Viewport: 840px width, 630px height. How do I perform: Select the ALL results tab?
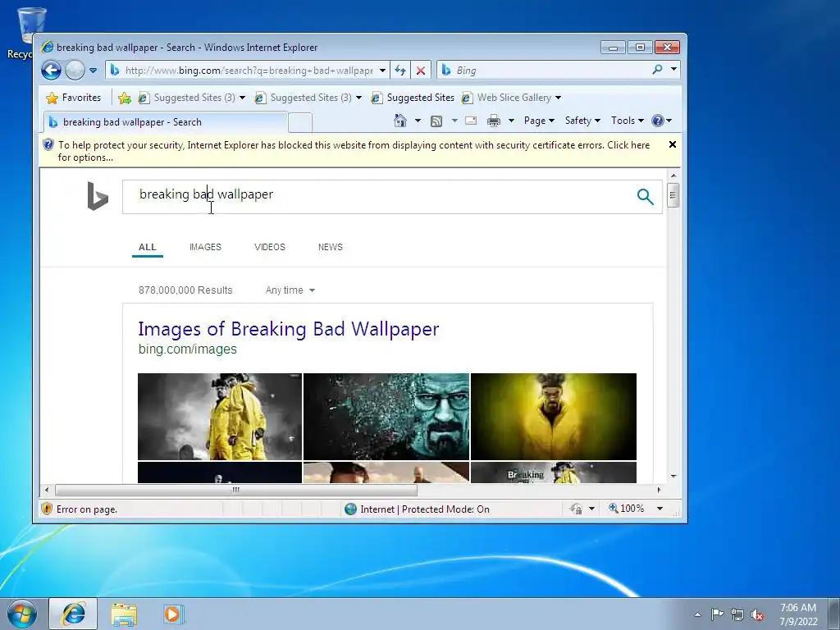coord(148,247)
